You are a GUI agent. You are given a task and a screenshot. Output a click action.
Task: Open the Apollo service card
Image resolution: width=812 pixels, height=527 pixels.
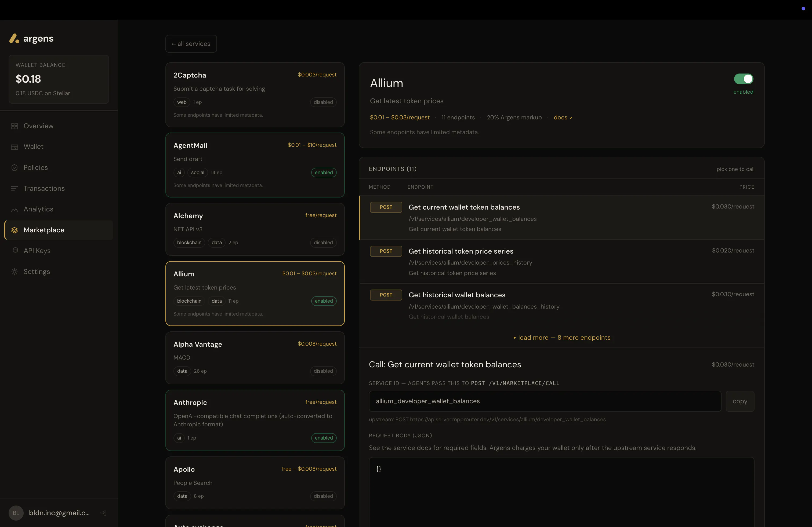[255, 483]
